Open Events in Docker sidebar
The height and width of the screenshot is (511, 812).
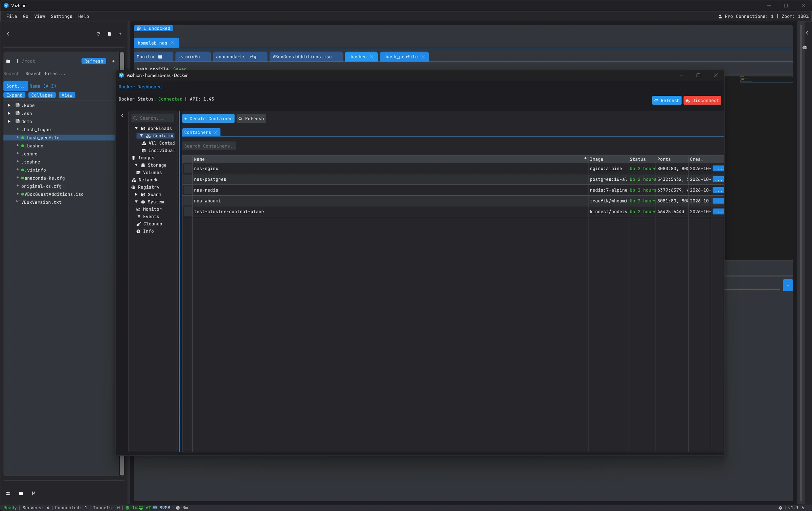(x=148, y=217)
